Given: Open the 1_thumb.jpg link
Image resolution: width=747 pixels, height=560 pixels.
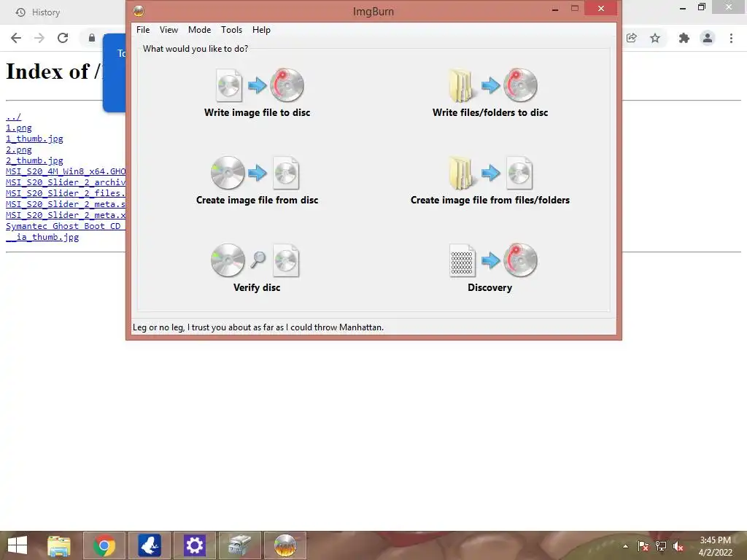Looking at the screenshot, I should click(34, 139).
